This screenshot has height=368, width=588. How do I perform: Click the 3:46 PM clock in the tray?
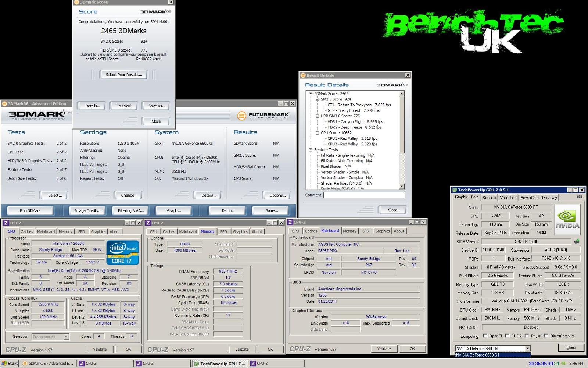(576, 363)
